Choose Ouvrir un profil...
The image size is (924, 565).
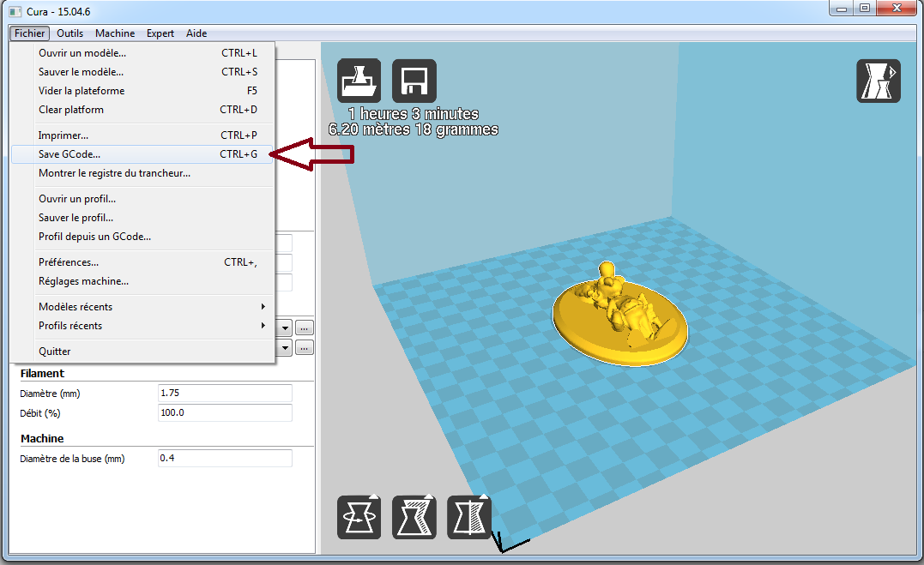click(142, 199)
